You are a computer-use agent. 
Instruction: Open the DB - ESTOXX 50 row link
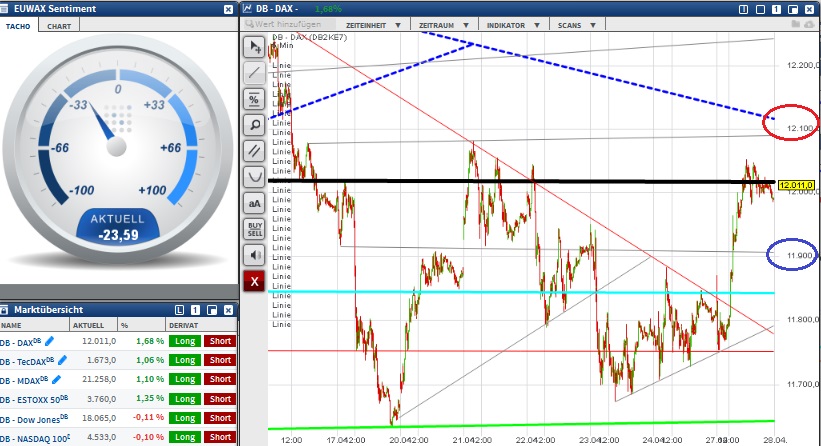click(x=34, y=399)
